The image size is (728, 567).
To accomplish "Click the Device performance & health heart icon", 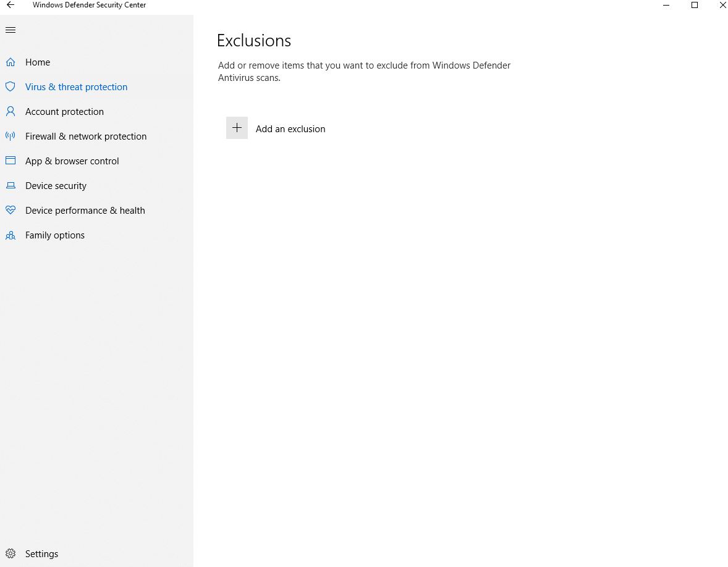I will click(11, 210).
